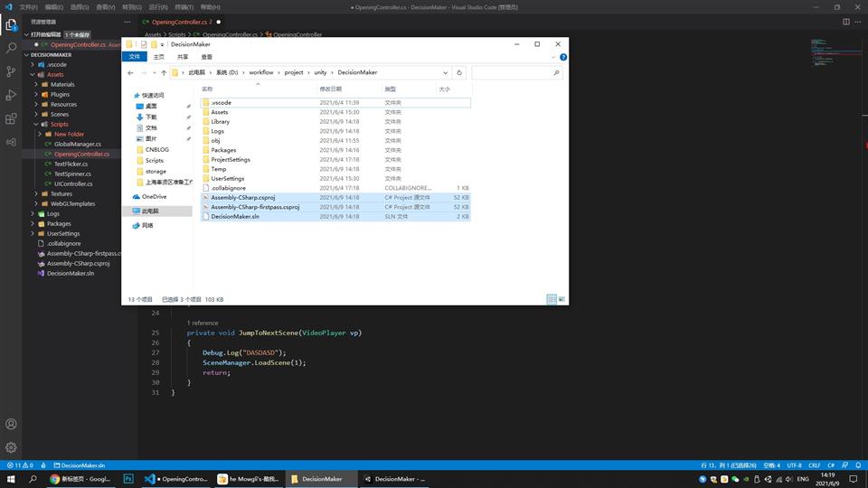Expand the Textures folder in VS Code tree
Viewport: 868px width, 488px height.
(36, 194)
